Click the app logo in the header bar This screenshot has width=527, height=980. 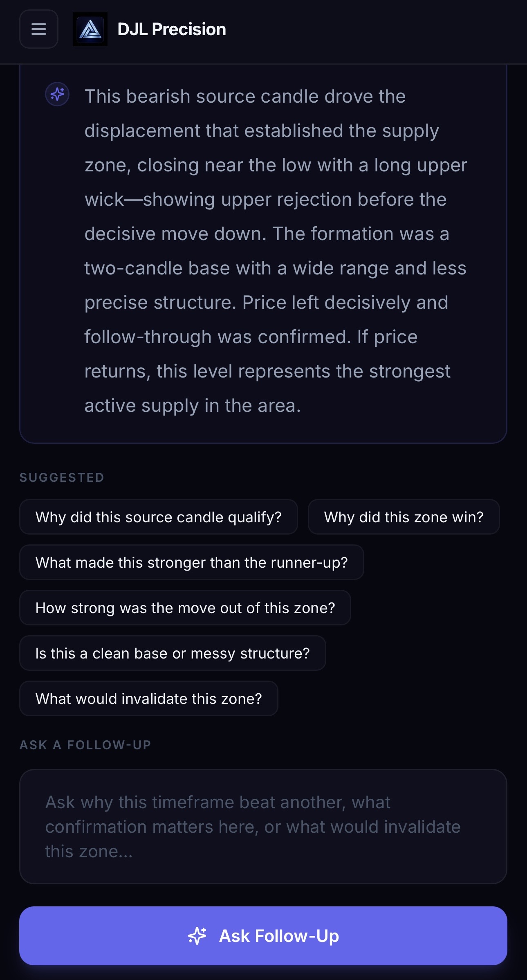tap(90, 29)
